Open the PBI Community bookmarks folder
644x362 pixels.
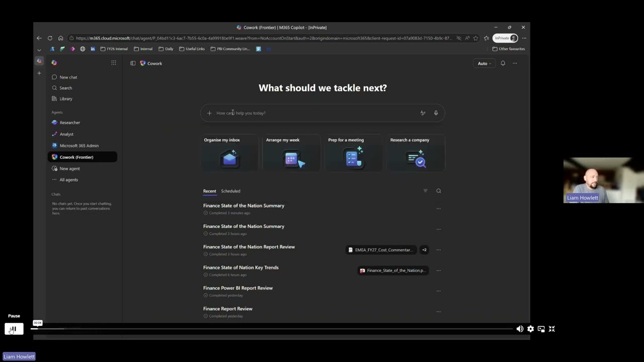tap(230, 49)
